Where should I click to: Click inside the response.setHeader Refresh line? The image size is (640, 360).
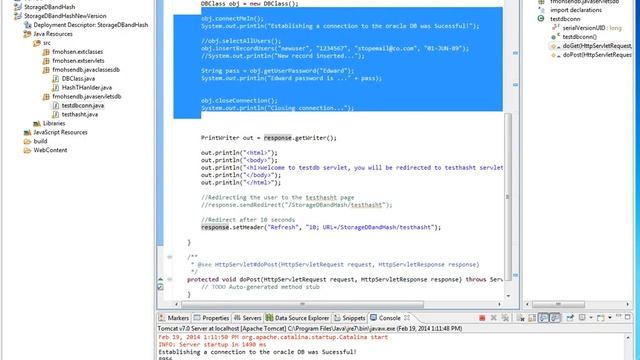321,227
